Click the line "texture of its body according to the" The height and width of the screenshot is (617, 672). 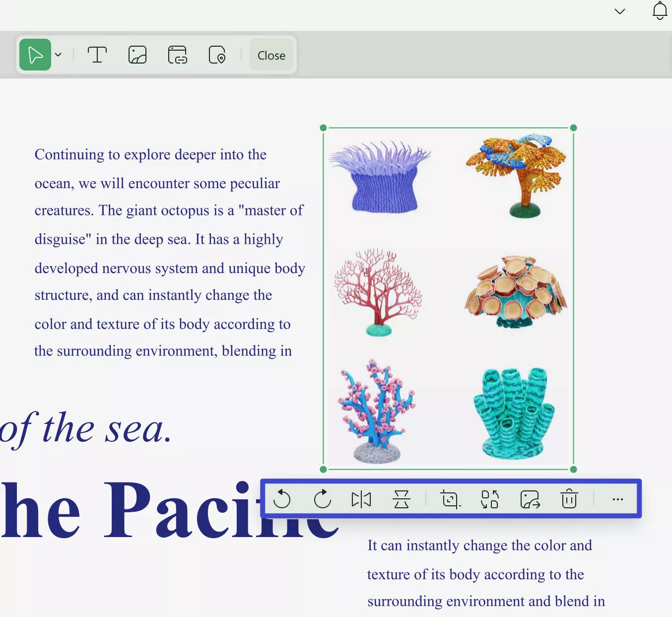475,574
